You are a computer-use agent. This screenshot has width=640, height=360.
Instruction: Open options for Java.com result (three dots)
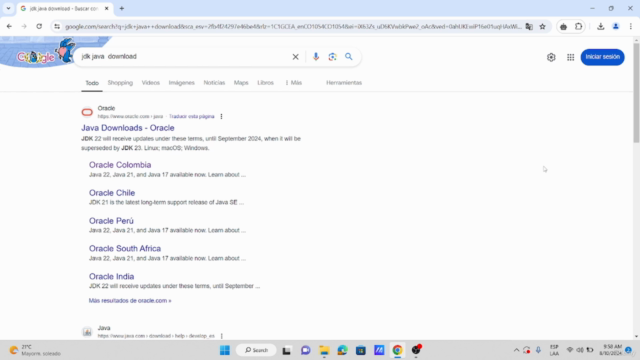222,336
